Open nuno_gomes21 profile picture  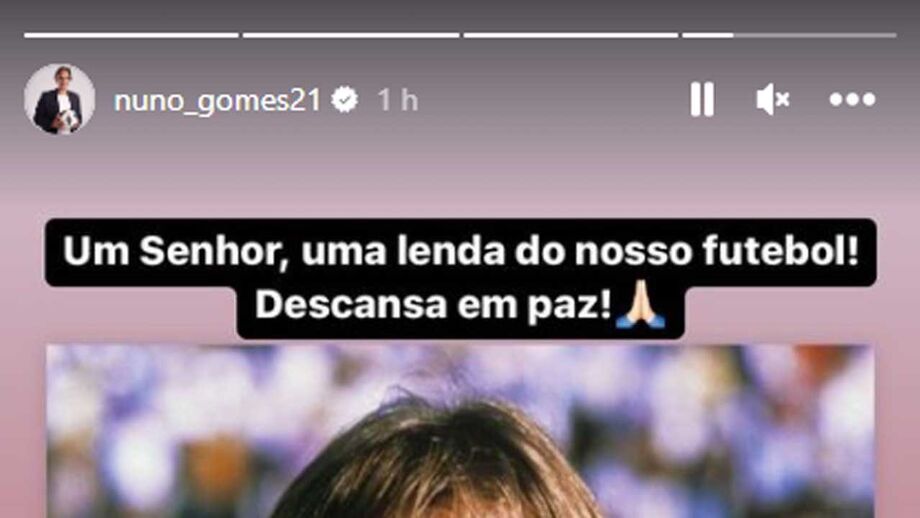click(59, 99)
